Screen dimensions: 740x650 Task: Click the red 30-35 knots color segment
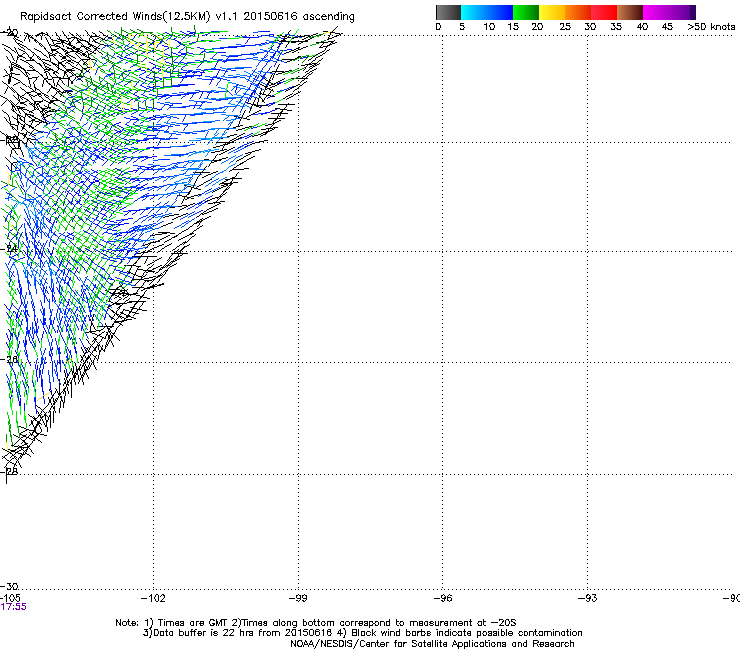tap(604, 12)
